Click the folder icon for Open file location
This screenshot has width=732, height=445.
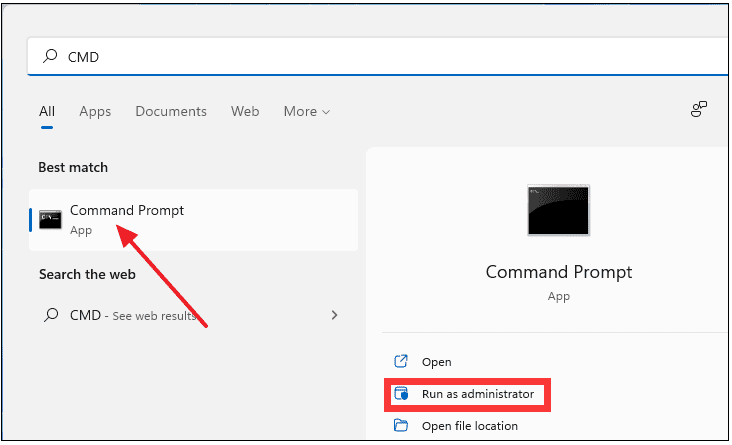point(401,426)
